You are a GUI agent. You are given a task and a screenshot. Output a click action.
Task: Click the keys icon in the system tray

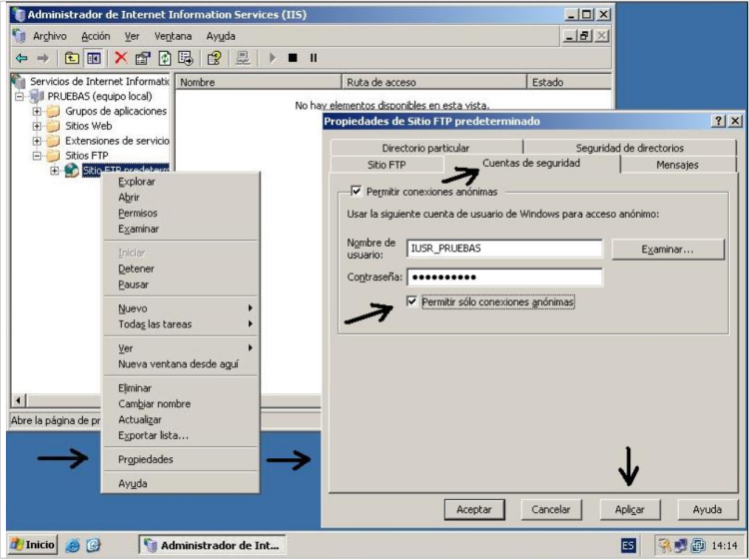[664, 545]
